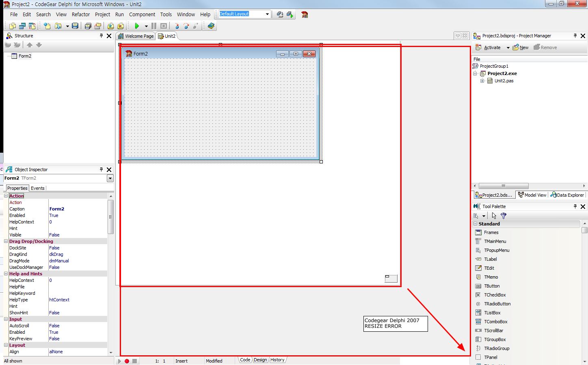588x365 pixels.
Task: Collapse the Standard palette category
Action: (x=476, y=224)
